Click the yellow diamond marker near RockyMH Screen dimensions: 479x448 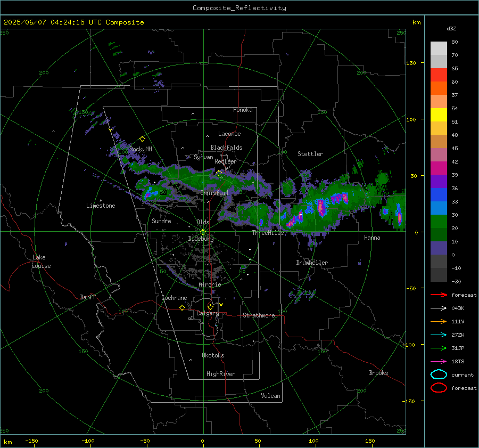(x=142, y=139)
